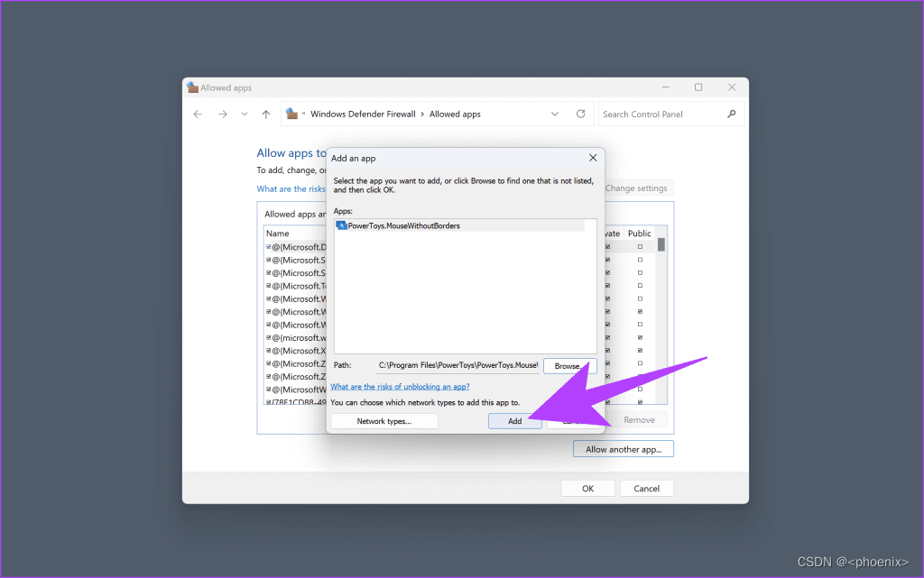Screen dimensions: 924x578
Task: Go back with the left arrow button
Action: (x=198, y=115)
